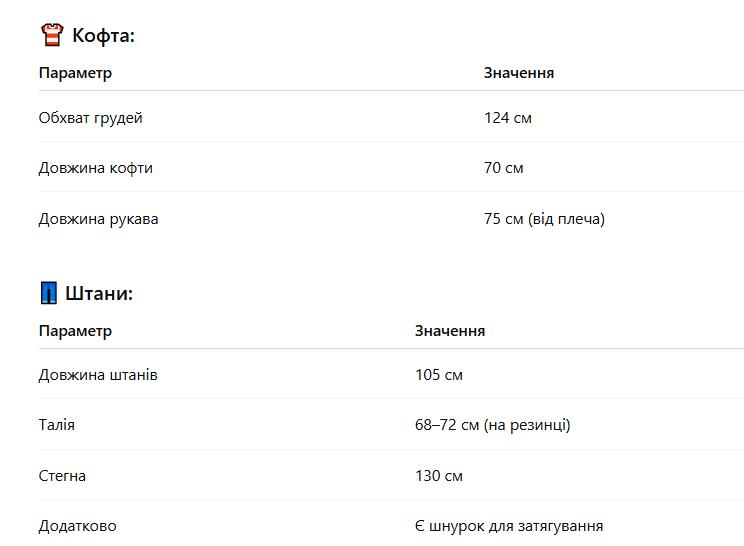Select the Талія row label
This screenshot has width=744, height=546.
57,425
